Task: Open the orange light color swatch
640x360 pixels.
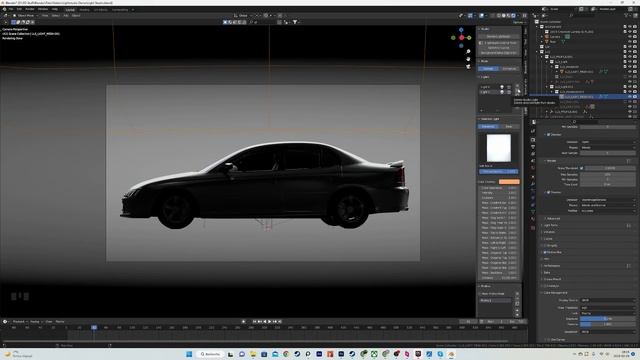Action: pyautogui.click(x=509, y=182)
